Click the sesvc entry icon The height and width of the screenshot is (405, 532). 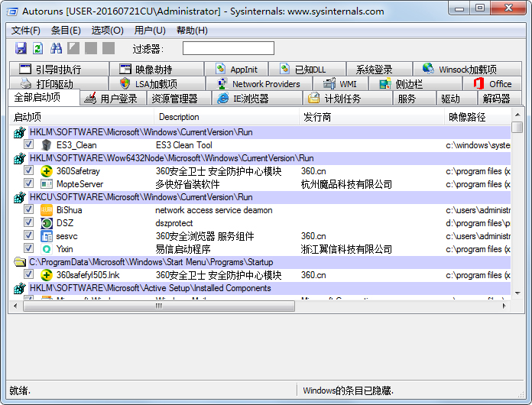[46, 236]
